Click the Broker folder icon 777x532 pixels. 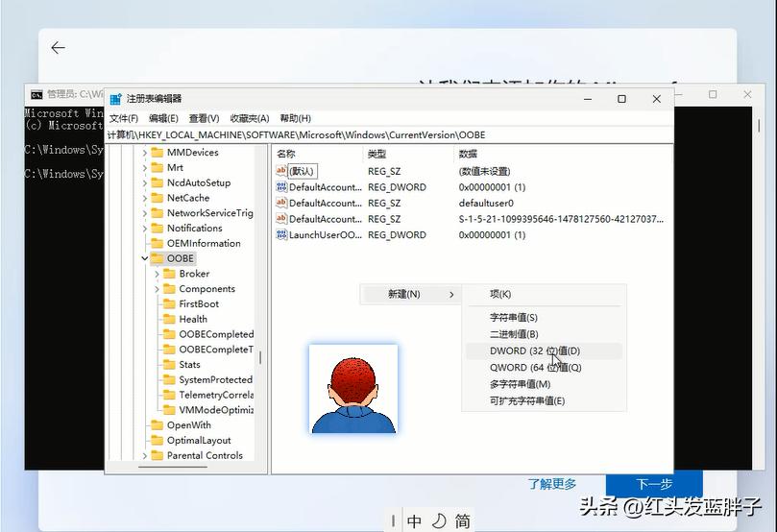[x=169, y=274]
